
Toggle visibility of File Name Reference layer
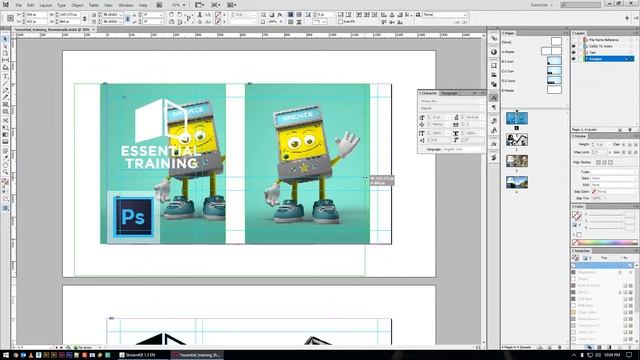pyautogui.click(x=574, y=40)
